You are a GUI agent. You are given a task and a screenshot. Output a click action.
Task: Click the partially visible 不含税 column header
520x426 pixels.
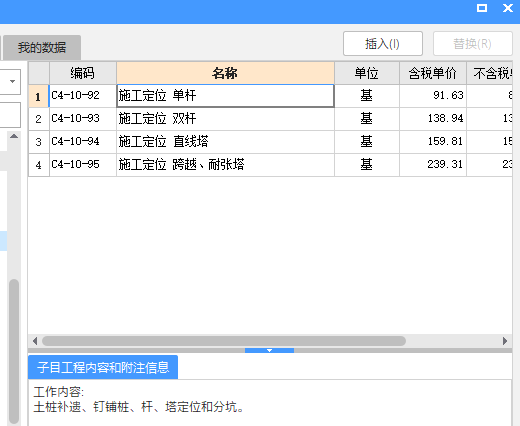[489, 73]
